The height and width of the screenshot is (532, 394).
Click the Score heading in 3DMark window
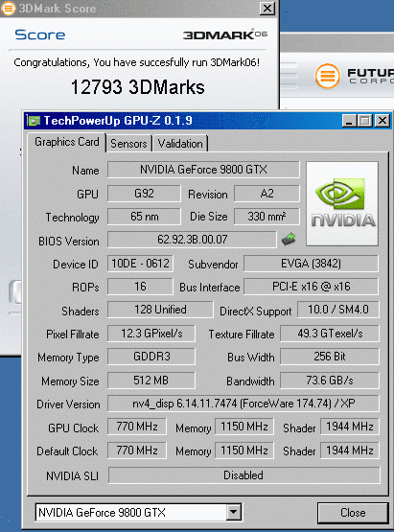(x=40, y=35)
